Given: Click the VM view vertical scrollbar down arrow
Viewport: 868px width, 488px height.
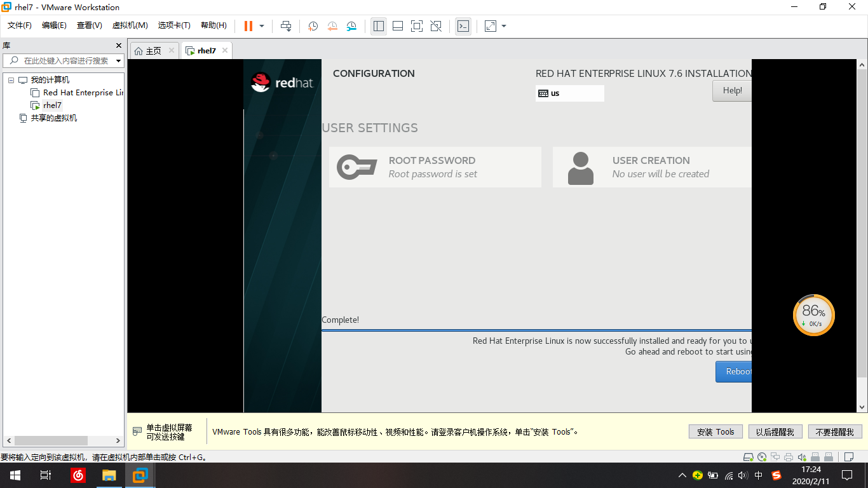Looking at the screenshot, I should click(862, 407).
